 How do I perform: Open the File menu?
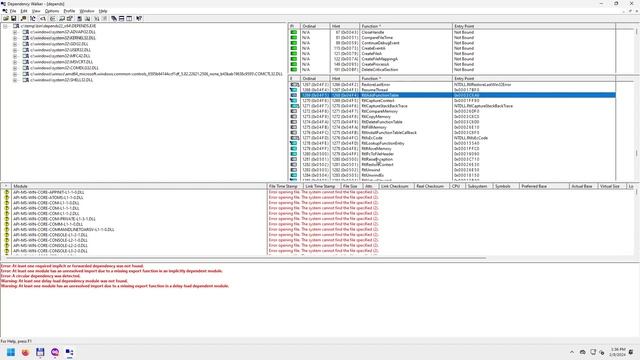pyautogui.click(x=13, y=11)
